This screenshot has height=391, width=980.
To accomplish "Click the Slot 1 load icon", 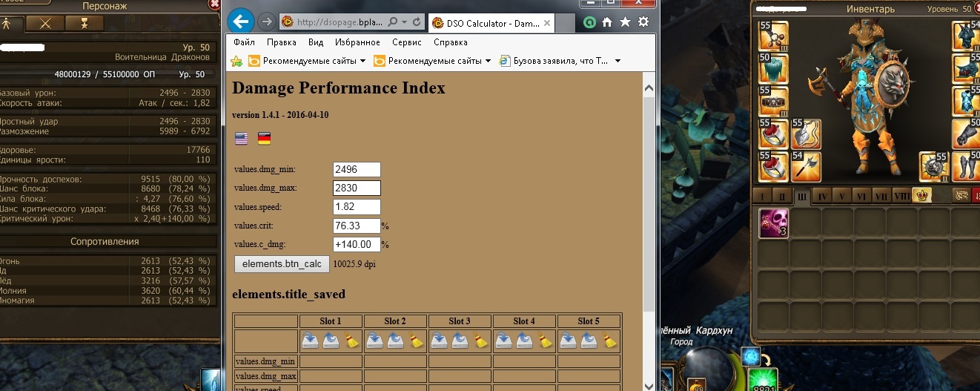I will coord(331,341).
